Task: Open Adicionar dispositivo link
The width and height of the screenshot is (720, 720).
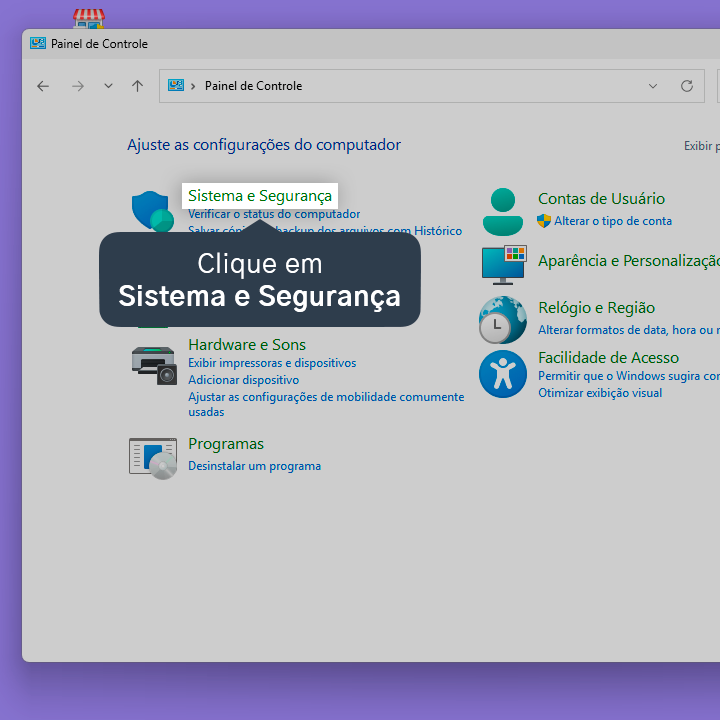Action: pyautogui.click(x=243, y=380)
